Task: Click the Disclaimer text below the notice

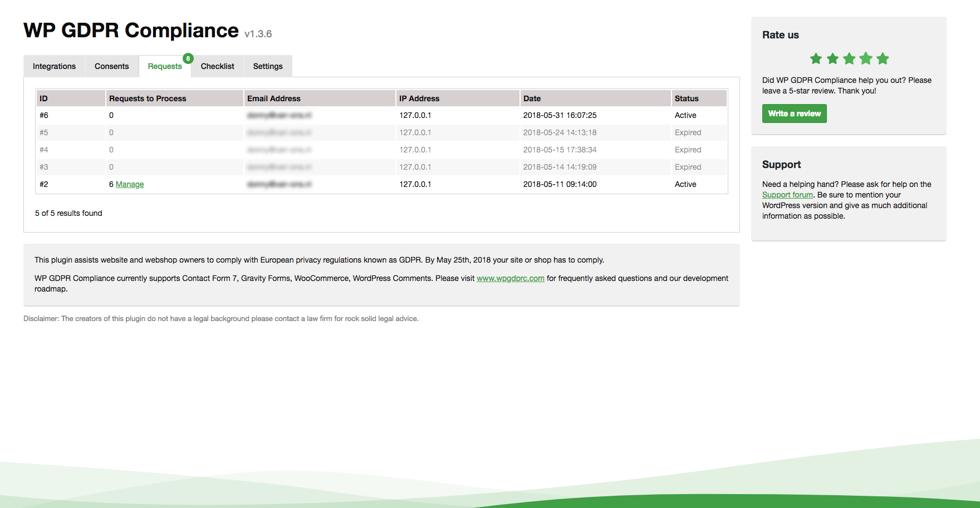Action: click(221, 319)
